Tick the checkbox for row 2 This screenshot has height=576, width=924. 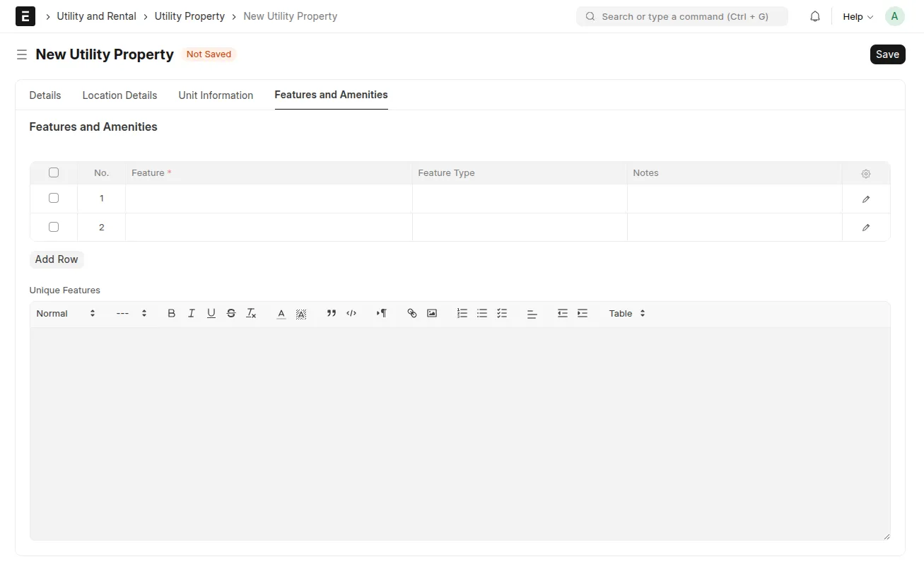pos(54,227)
